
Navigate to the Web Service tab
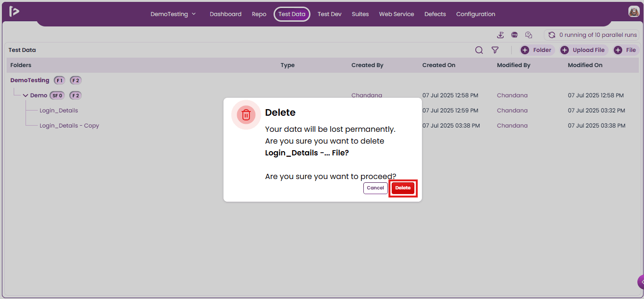tap(396, 14)
